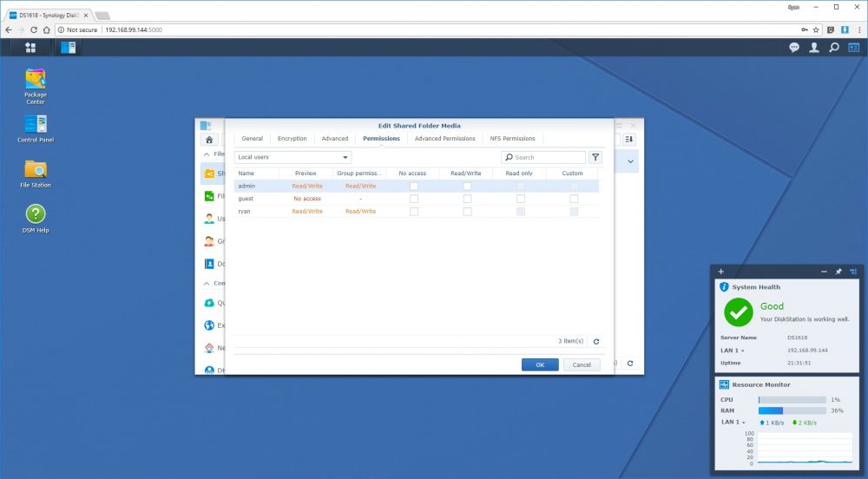Open the Advanced Permissions tab

tap(444, 139)
